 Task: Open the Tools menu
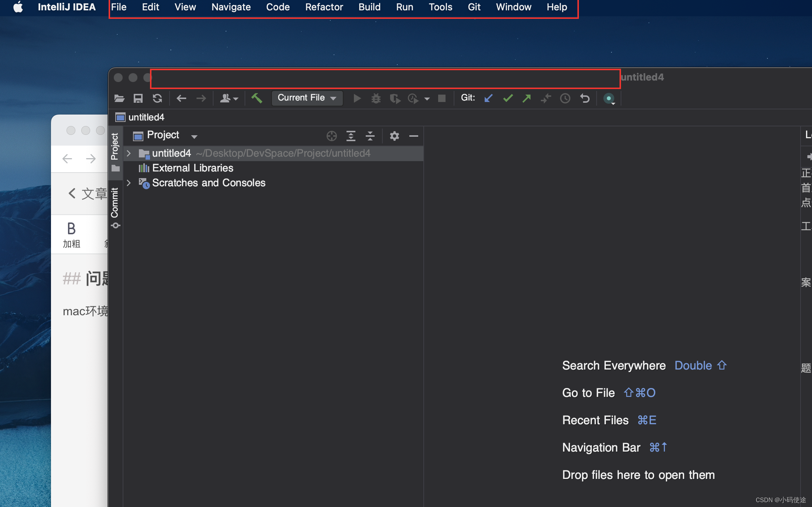[x=440, y=7]
